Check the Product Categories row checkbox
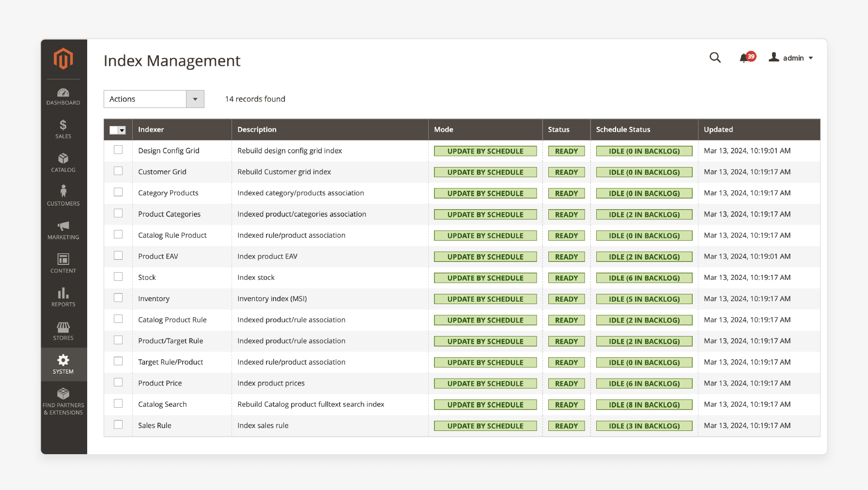868x490 pixels. 118,214
